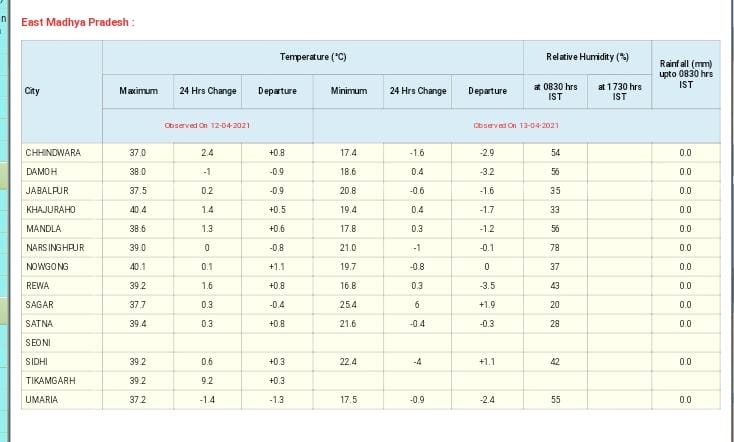Select the City column header
The image size is (734, 442).
coord(32,91)
